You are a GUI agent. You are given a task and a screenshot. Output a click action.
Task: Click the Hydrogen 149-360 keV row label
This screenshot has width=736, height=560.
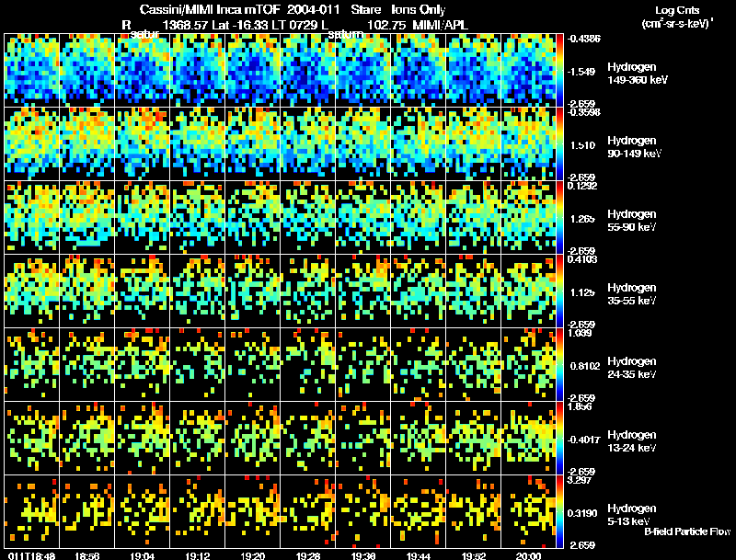(x=637, y=74)
